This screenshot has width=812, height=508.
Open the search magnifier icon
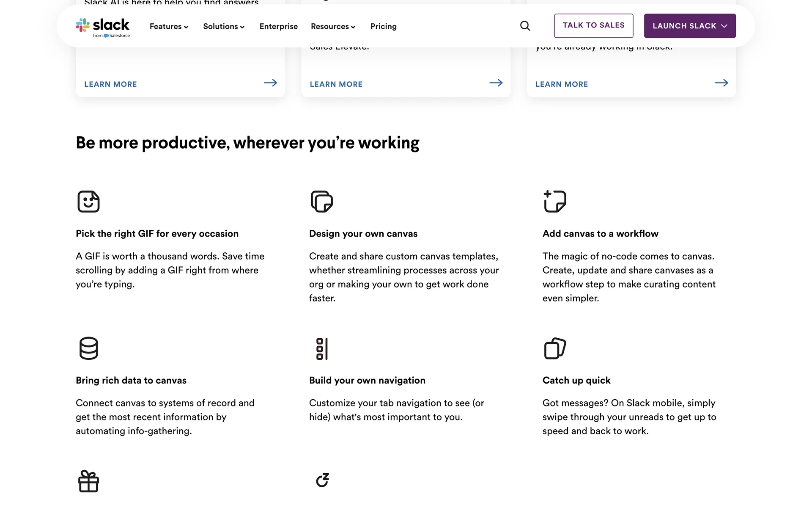[x=525, y=26]
